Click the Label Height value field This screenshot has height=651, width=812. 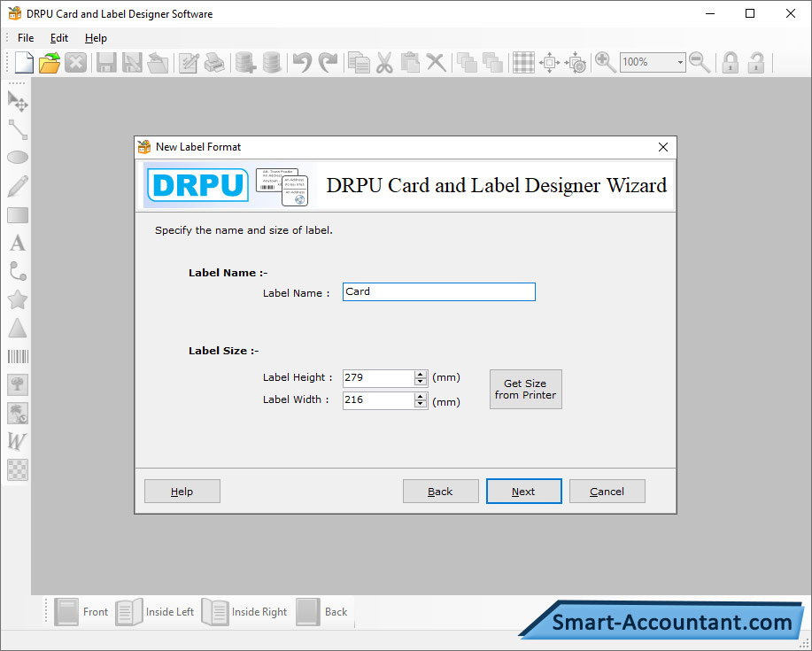[x=379, y=377]
